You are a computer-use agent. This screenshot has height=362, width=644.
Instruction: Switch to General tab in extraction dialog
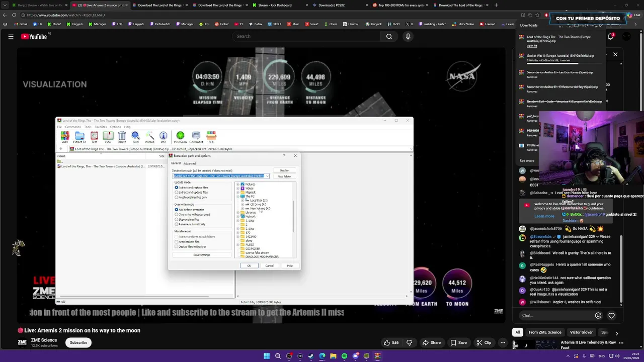pyautogui.click(x=176, y=163)
